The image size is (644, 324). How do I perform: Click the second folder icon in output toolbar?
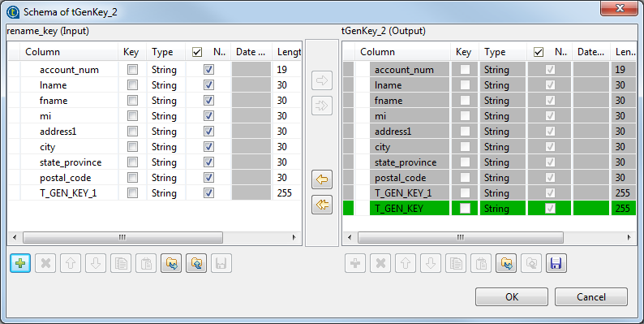coord(531,263)
